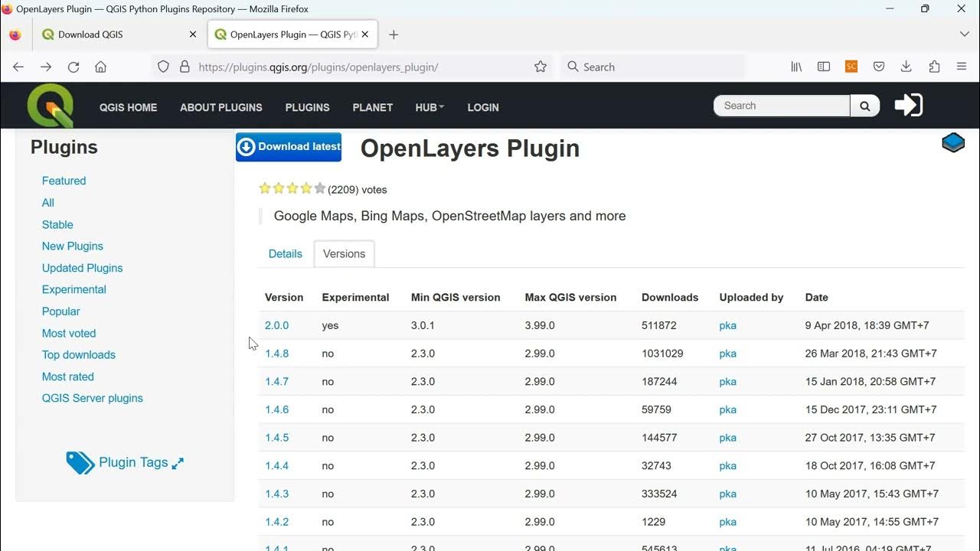This screenshot has height=551, width=980.
Task: Open the All plugins link
Action: point(48,203)
